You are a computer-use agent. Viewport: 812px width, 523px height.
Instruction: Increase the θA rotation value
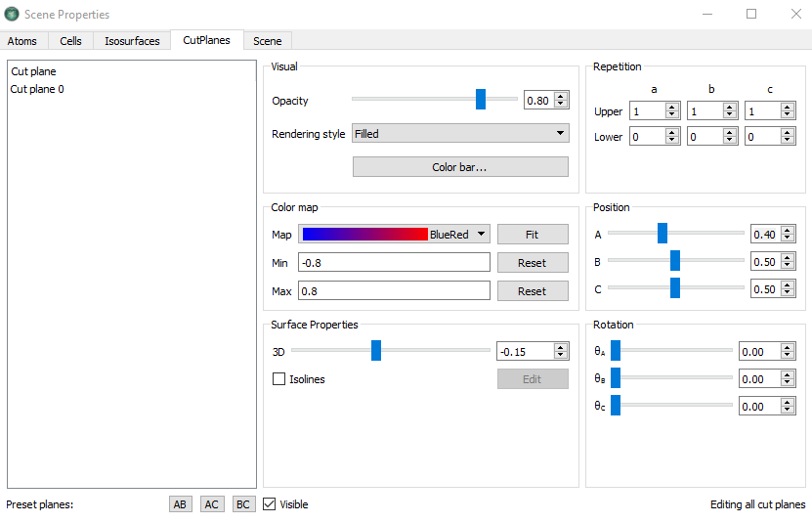click(788, 348)
